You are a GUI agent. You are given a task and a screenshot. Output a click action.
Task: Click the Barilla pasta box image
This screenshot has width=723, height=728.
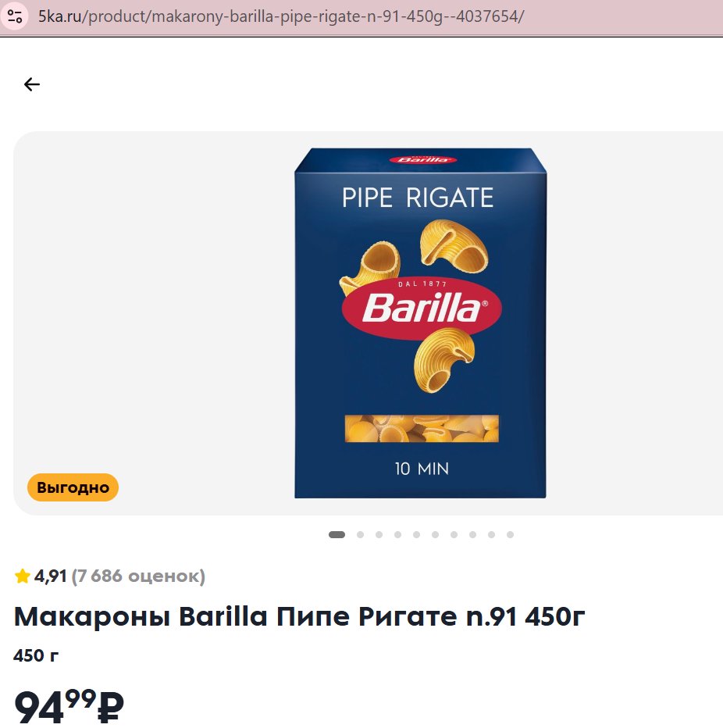(420, 323)
